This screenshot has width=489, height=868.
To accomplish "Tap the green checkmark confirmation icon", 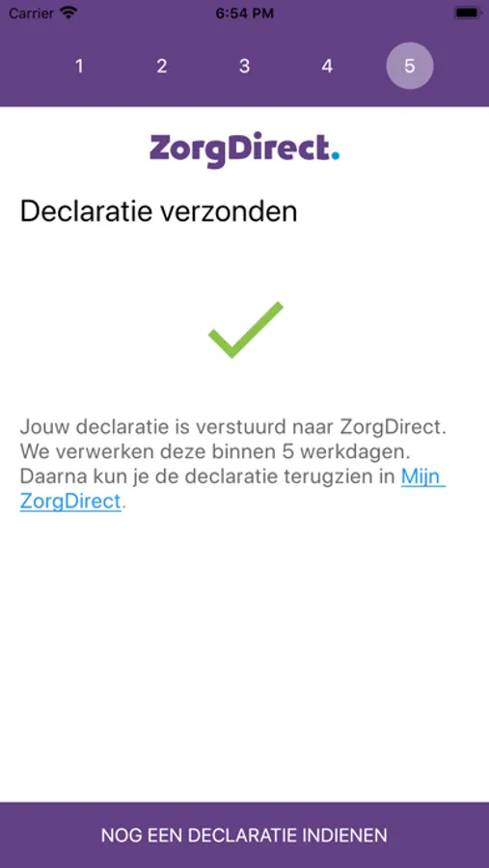I will 245,330.
